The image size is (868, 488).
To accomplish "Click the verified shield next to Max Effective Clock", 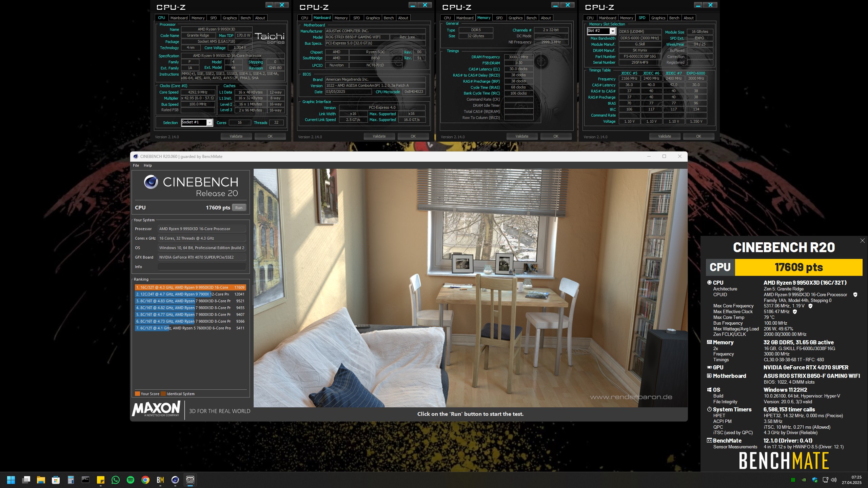I will (x=794, y=311).
